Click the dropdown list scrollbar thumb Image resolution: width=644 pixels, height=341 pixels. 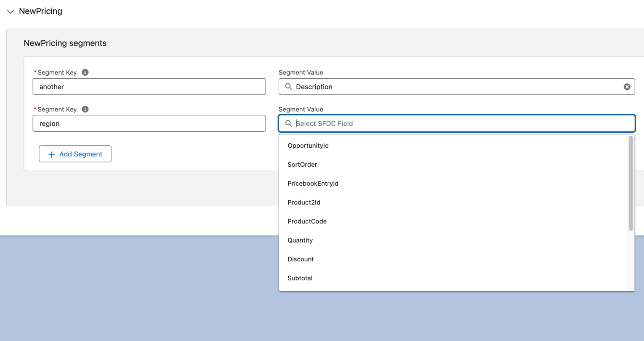(630, 183)
